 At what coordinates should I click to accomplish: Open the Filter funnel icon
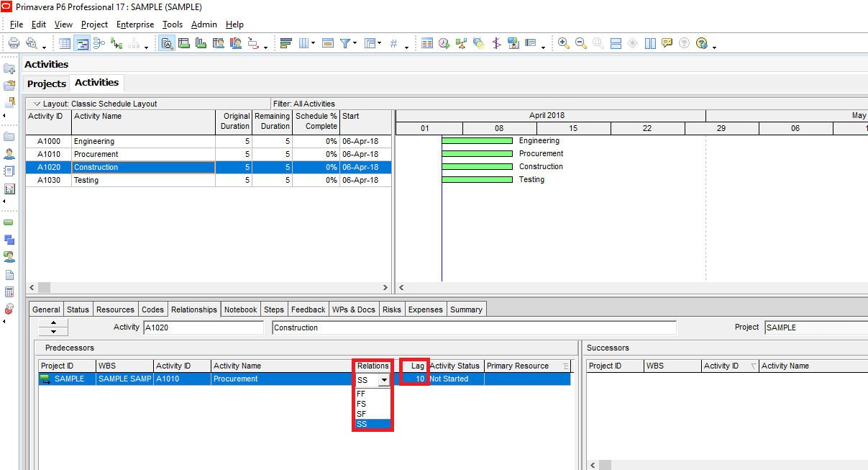(346, 43)
